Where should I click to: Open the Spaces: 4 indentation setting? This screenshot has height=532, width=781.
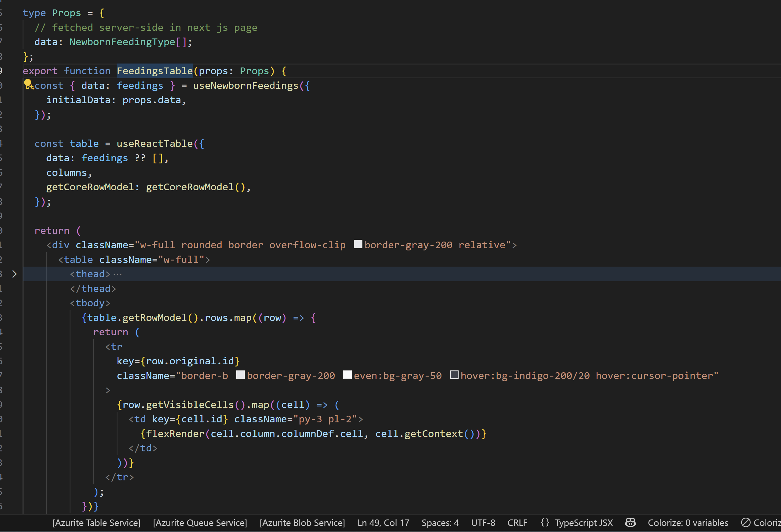(440, 523)
